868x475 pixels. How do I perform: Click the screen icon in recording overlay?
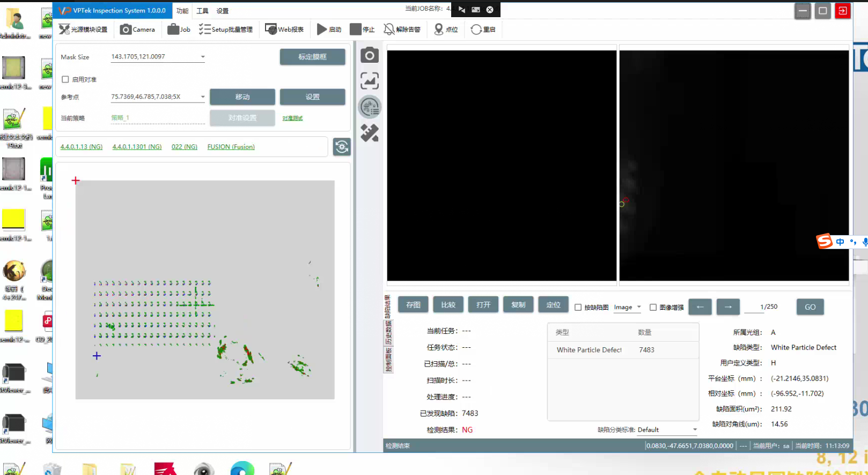[x=475, y=10]
